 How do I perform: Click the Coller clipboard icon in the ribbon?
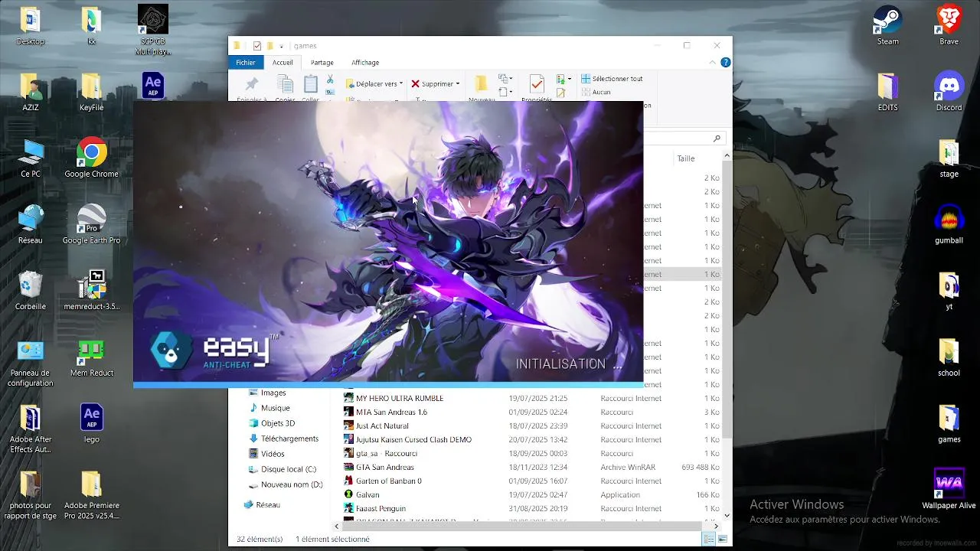(310, 89)
